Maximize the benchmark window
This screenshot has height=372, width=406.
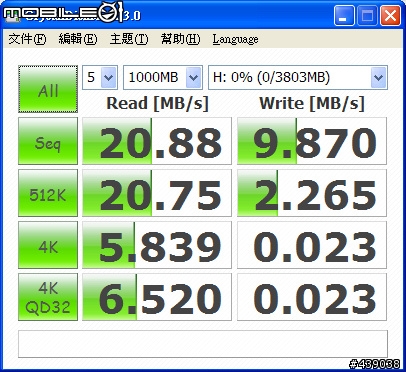coord(367,16)
